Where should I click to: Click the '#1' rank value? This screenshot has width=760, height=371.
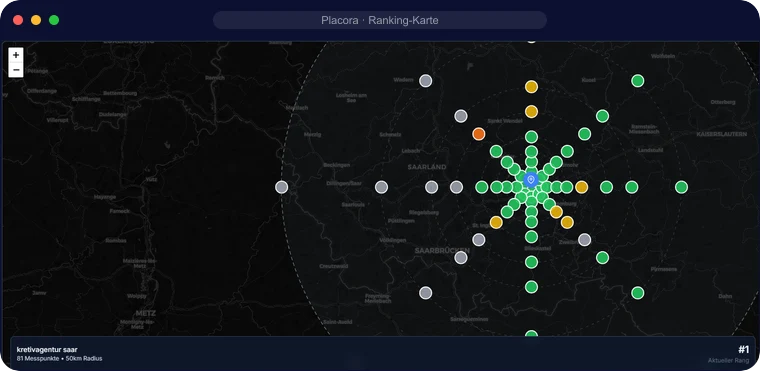(744, 350)
